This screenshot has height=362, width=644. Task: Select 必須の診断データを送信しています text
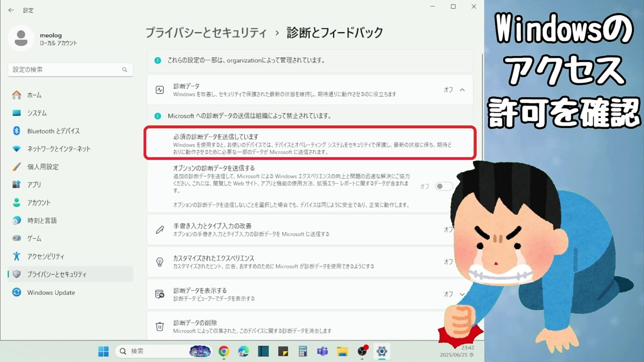(216, 137)
